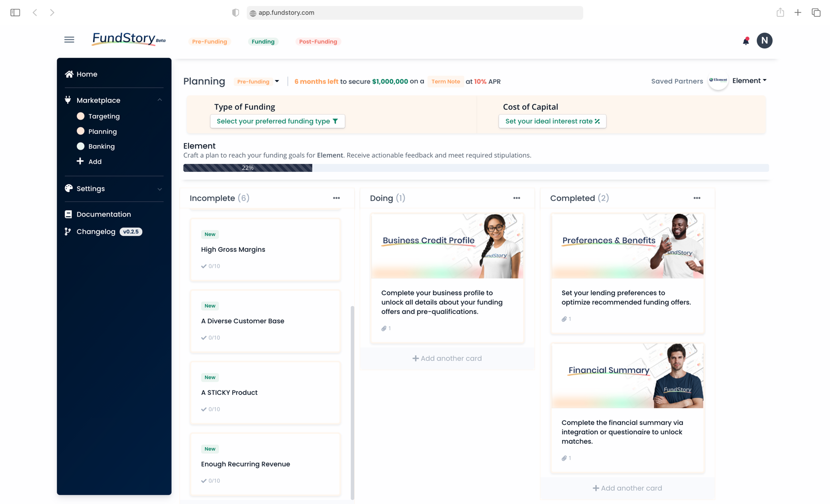Toggle the browser sidebar icon
The image size is (830, 504).
[x=15, y=12]
